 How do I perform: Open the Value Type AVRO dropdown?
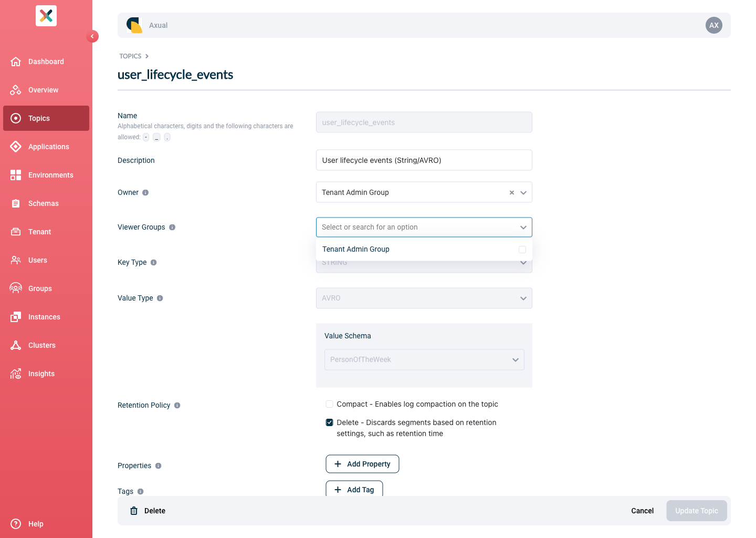click(x=424, y=298)
